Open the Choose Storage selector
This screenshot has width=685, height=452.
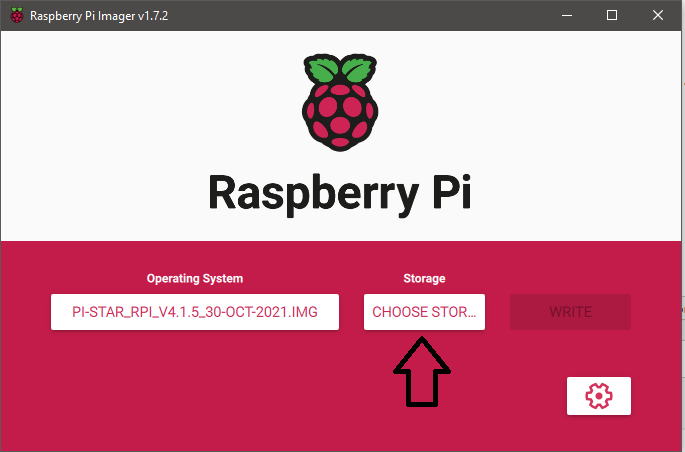coord(424,312)
